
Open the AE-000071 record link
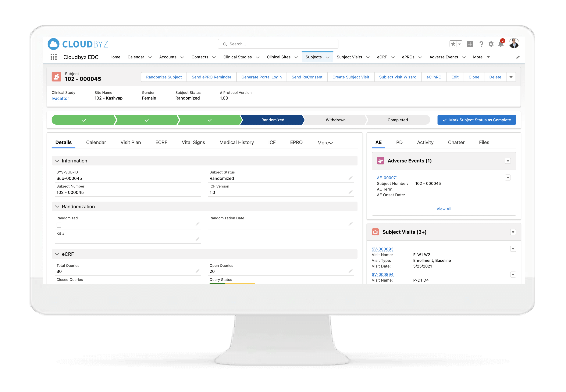point(387,178)
